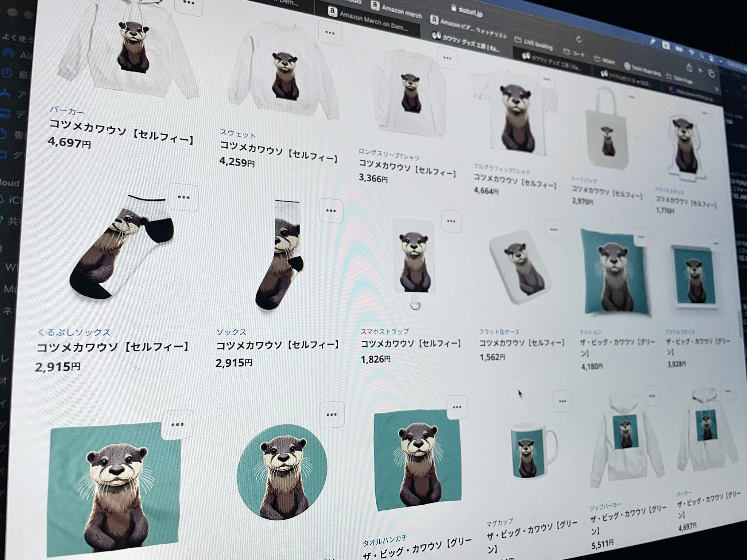Open options menu on the ジップパーカー card
Image resolution: width=747 pixels, height=560 pixels.
click(652, 396)
